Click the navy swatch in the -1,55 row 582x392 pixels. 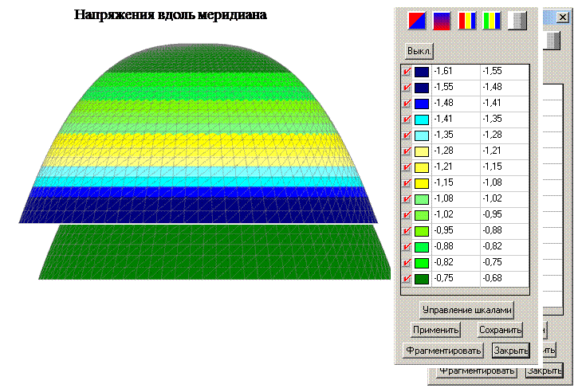pos(422,88)
